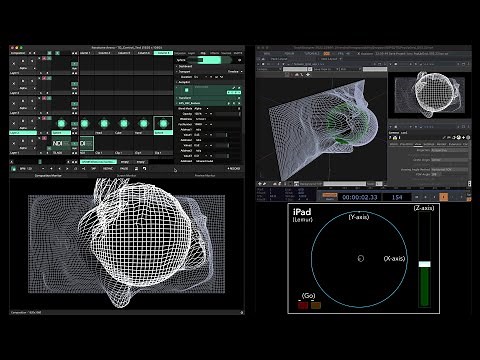Click the XY pad center cursor
Viewport: 480px width, 360px height.
(x=361, y=258)
